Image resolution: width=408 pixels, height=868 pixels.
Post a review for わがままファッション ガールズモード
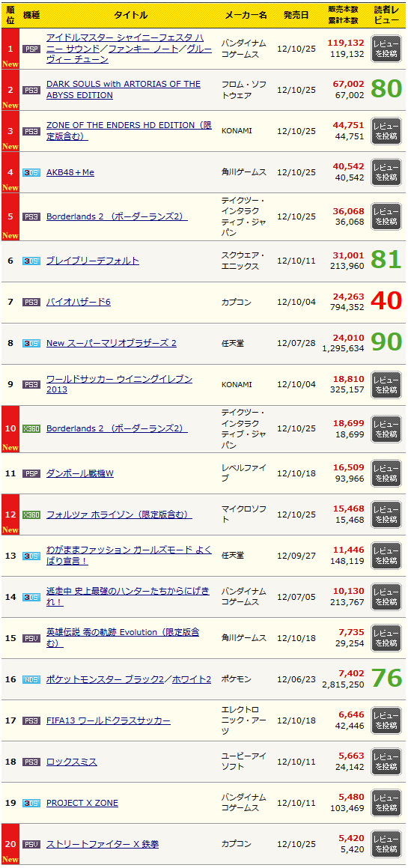[386, 556]
